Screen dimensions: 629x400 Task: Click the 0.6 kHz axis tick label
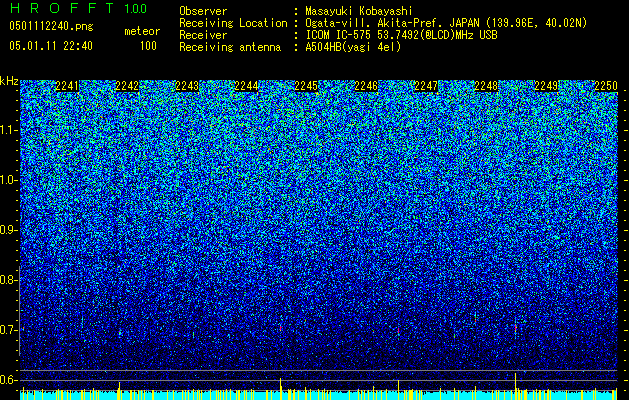point(9,380)
